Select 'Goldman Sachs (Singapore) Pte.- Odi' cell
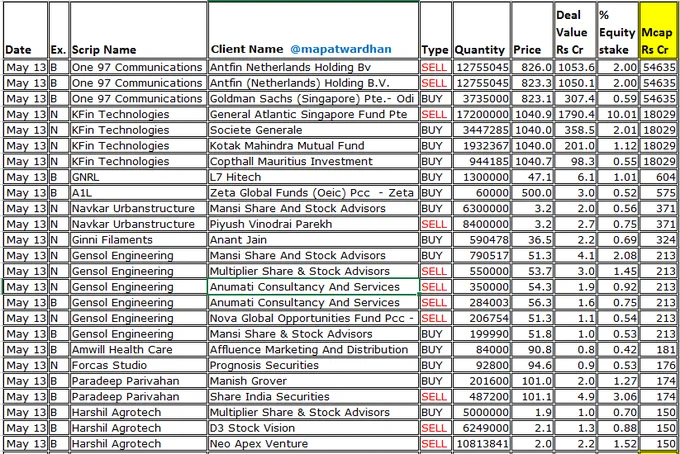This screenshot has width=680, height=454. pos(314,98)
